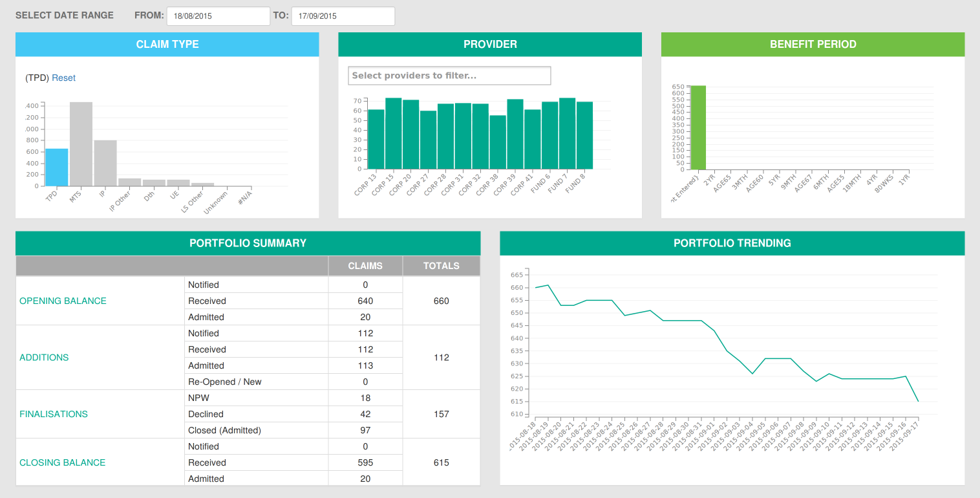Click the FUND 8 bar in Provider chart
980x498 pixels.
tap(584, 135)
